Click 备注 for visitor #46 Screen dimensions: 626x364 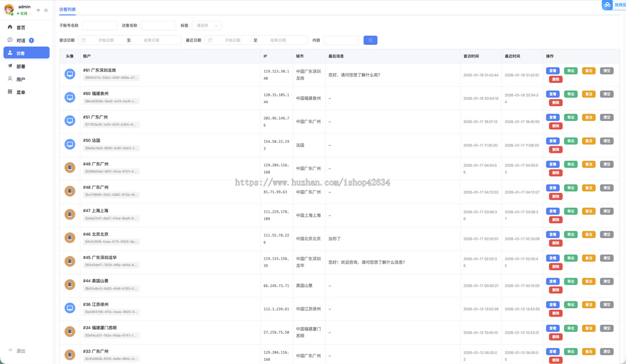pyautogui.click(x=588, y=235)
